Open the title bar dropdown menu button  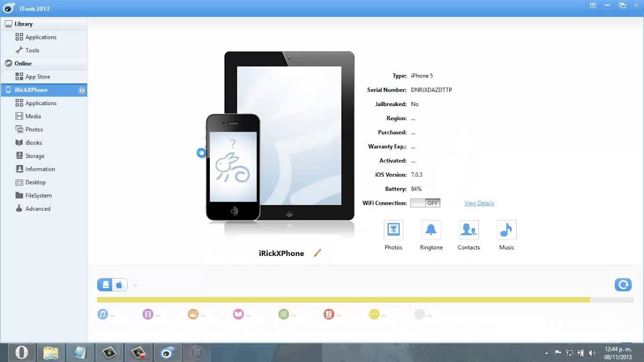point(593,6)
